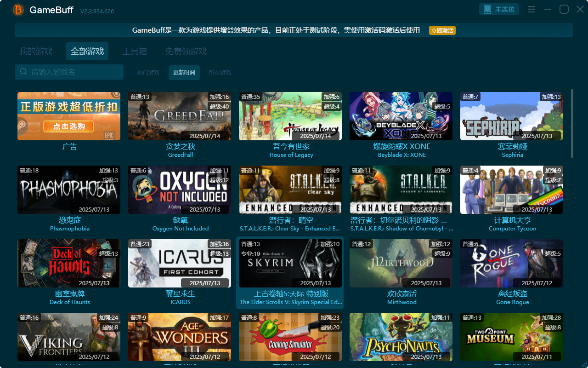The height and width of the screenshot is (368, 588).
Task: Click the 立即激活 activation button
Action: [x=441, y=30]
